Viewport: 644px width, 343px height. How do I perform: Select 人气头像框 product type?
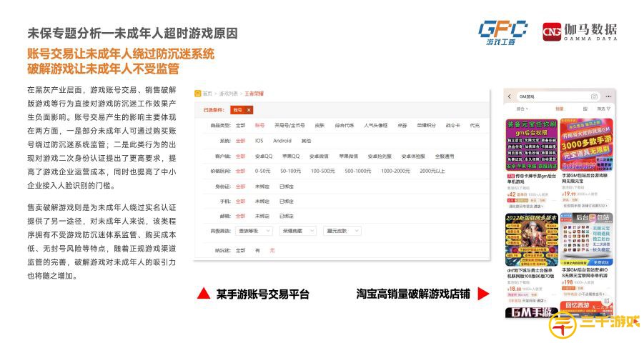coord(375,125)
